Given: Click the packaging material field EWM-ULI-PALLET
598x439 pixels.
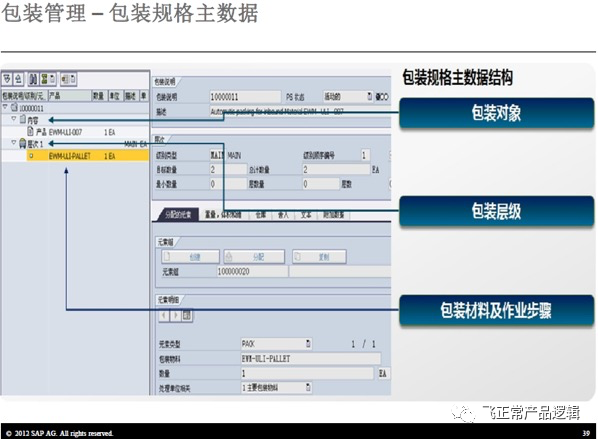Looking at the screenshot, I should (x=310, y=359).
